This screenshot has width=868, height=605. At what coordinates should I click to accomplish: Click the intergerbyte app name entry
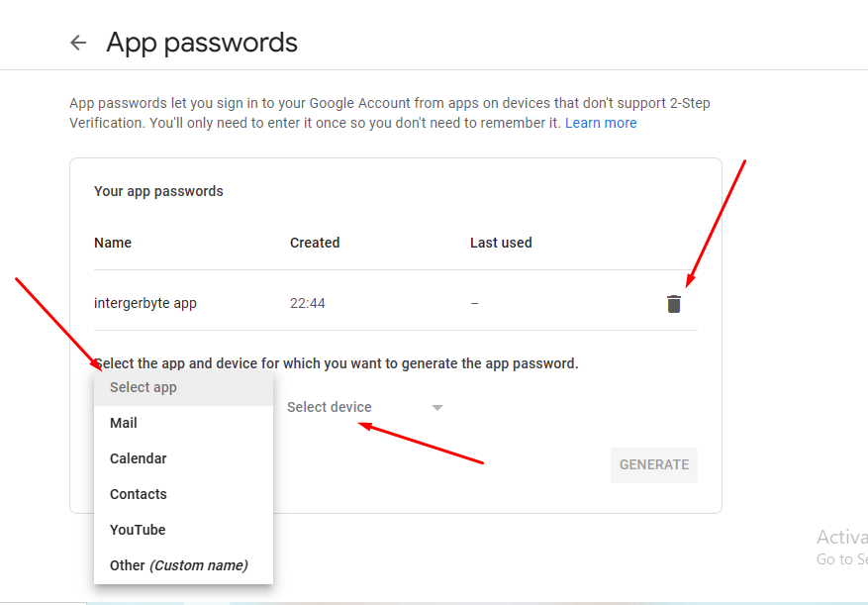click(x=145, y=304)
